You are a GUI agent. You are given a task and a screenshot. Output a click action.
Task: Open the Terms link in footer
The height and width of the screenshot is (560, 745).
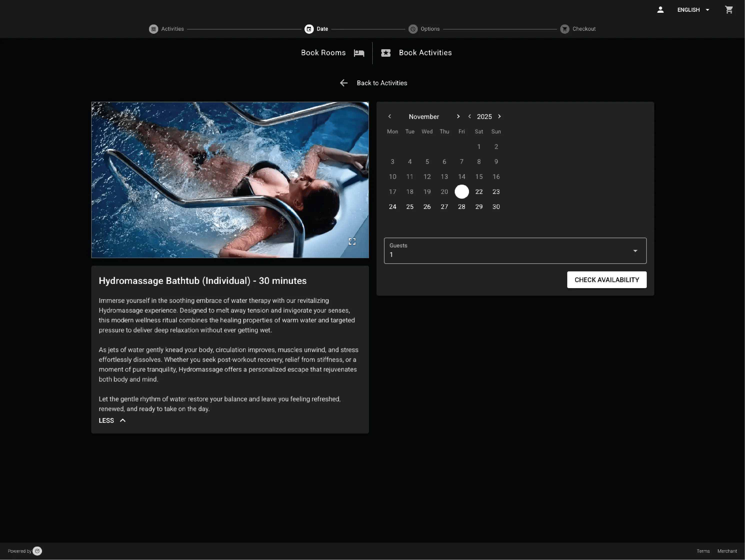703,551
